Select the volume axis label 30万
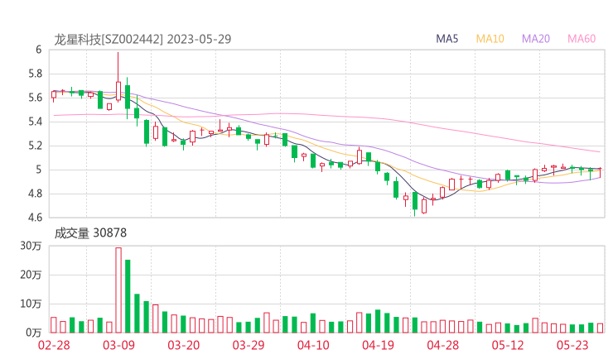 point(31,246)
